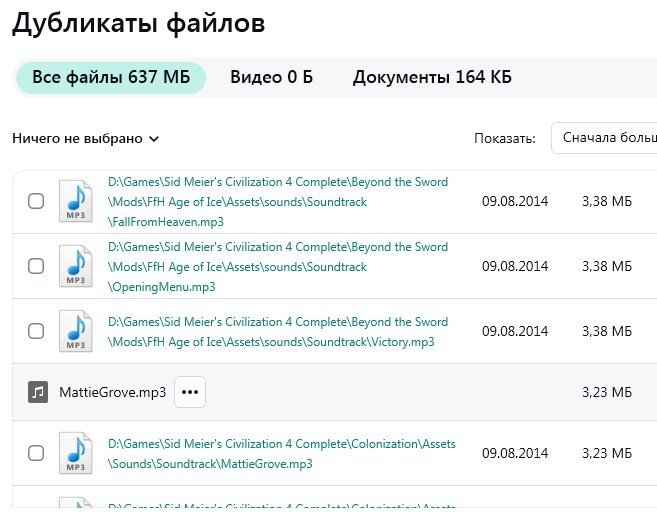
Task: Open the 'Сначала больш…' sort dropdown
Action: [604, 138]
